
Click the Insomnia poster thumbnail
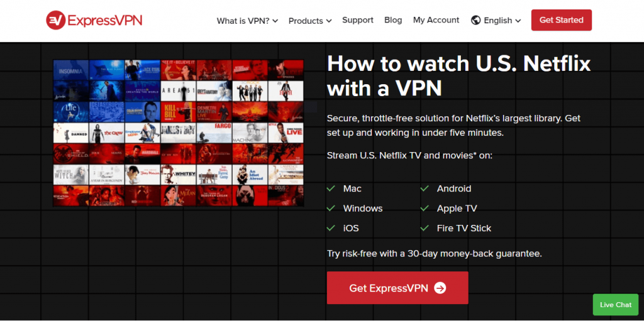click(x=70, y=70)
